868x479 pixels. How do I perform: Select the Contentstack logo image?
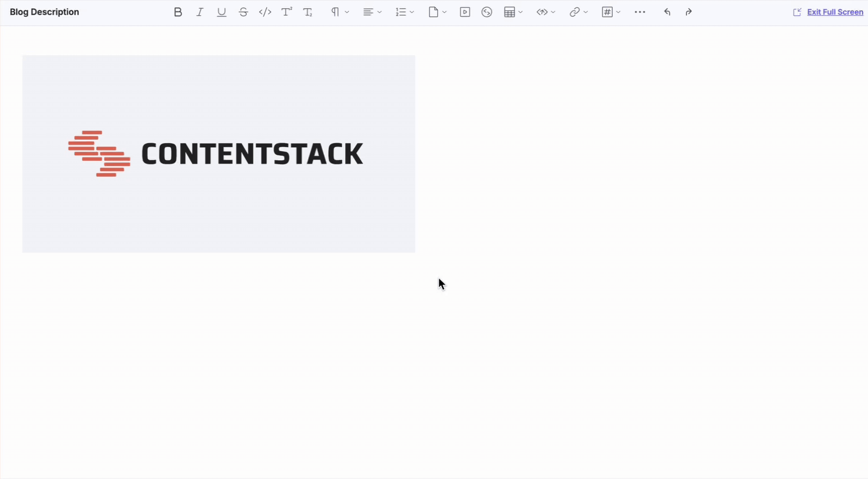(x=218, y=154)
